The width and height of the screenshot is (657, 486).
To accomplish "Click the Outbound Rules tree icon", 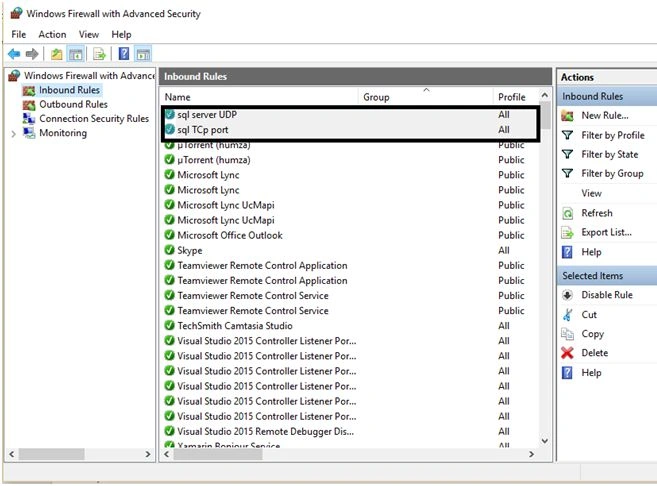I will (x=29, y=105).
